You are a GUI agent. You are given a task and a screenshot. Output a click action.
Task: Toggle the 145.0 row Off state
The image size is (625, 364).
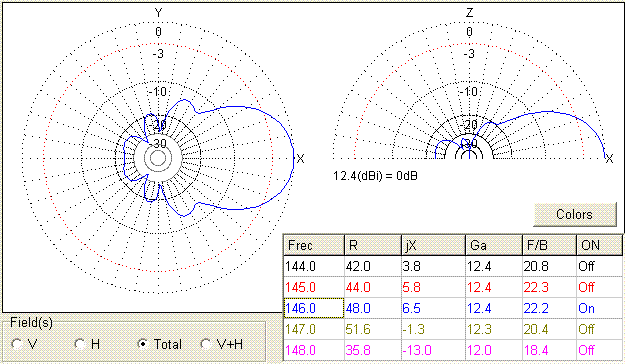click(x=599, y=287)
